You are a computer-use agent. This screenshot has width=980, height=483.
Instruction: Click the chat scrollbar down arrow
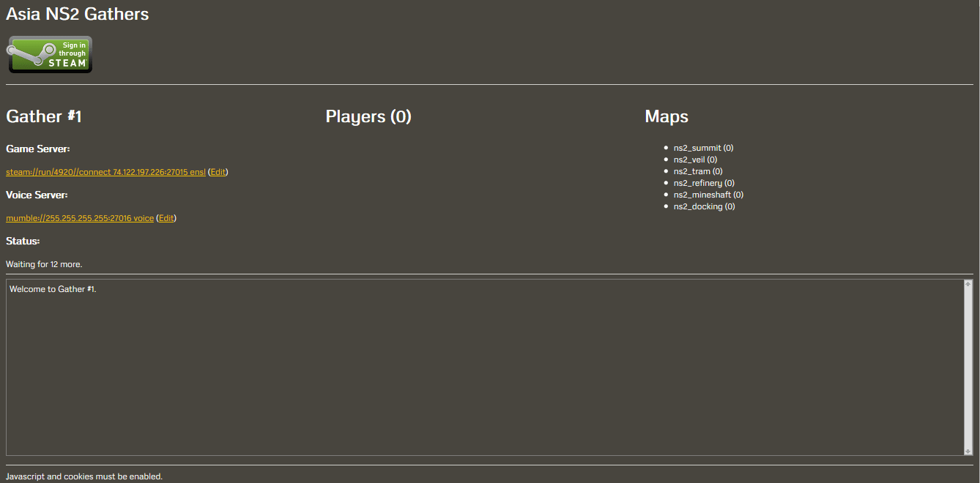(968, 451)
